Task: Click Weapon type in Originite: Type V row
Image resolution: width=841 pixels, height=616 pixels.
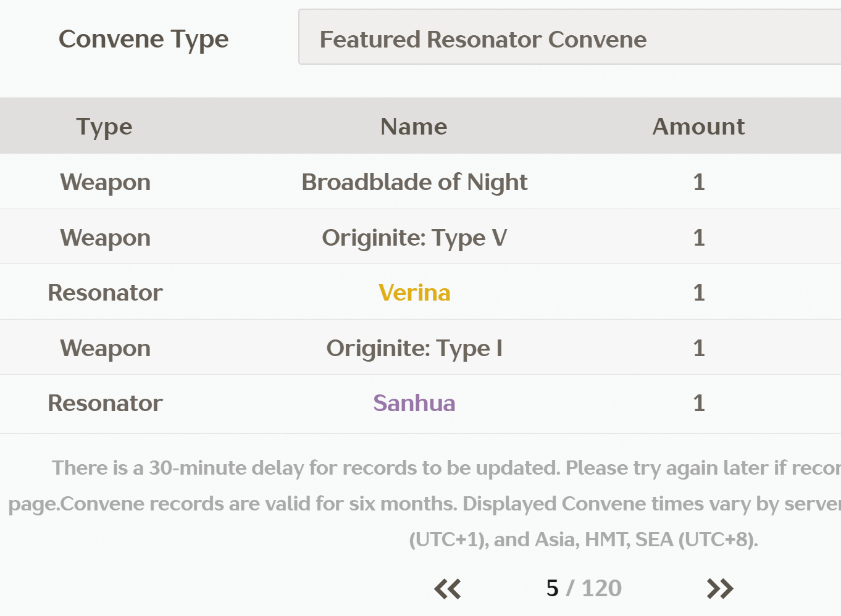Action: click(x=105, y=238)
